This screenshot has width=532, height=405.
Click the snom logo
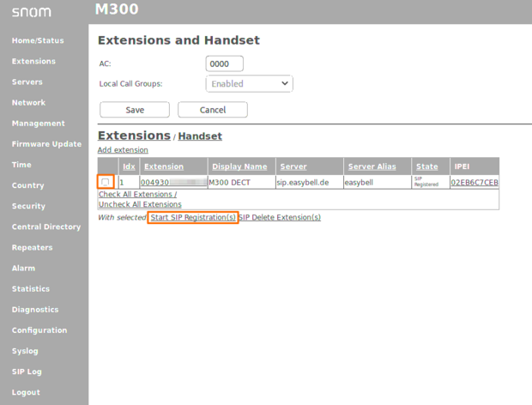(31, 12)
